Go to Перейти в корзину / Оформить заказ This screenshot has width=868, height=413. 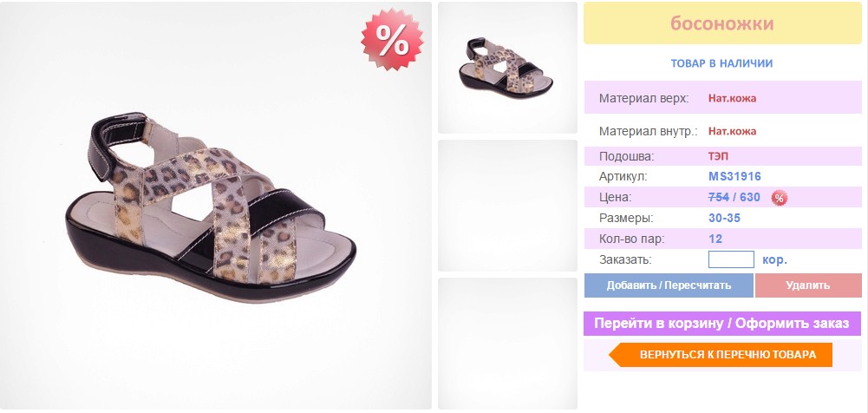coord(722,324)
